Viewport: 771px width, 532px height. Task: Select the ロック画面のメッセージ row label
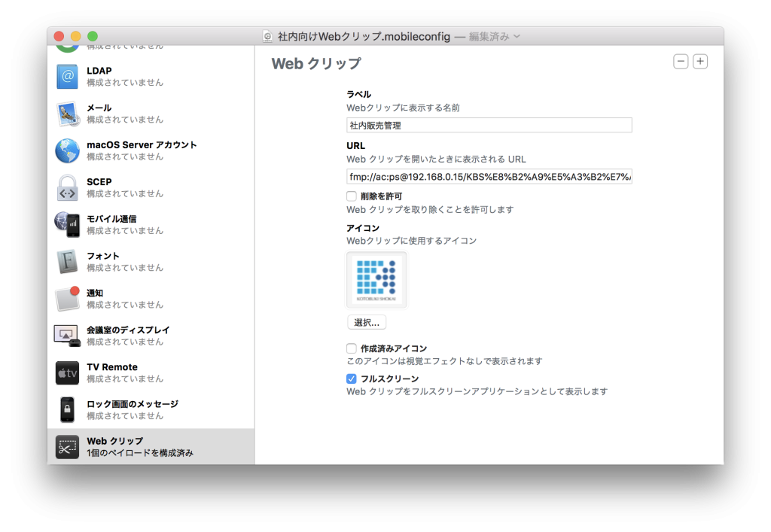point(133,404)
